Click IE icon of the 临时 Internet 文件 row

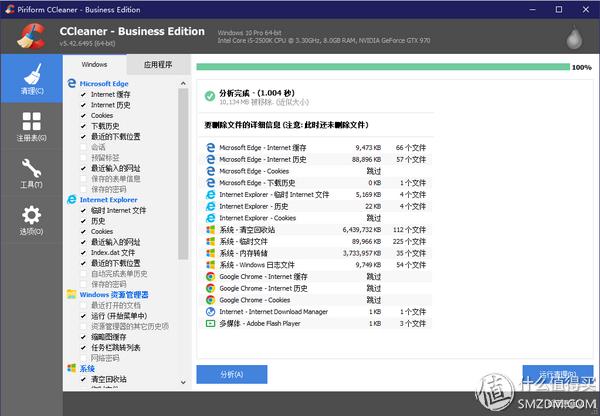210,194
